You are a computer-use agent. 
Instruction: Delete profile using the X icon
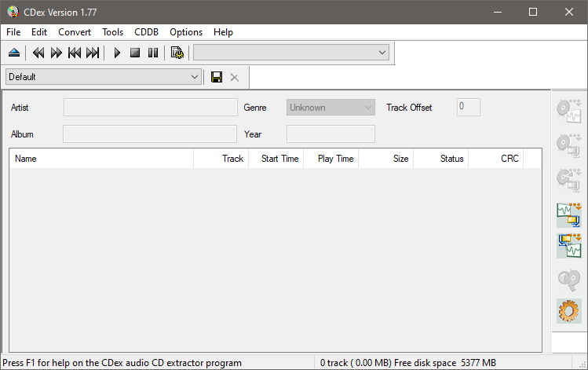[x=235, y=77]
